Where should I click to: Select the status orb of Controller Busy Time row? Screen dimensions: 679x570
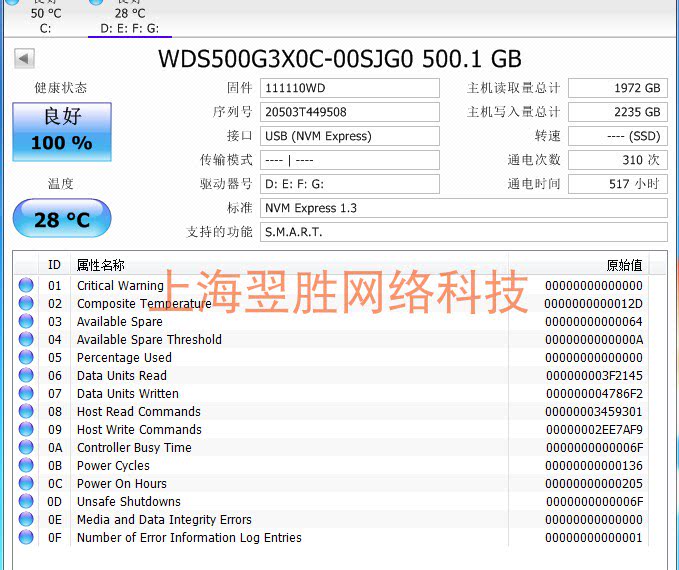tap(26, 447)
